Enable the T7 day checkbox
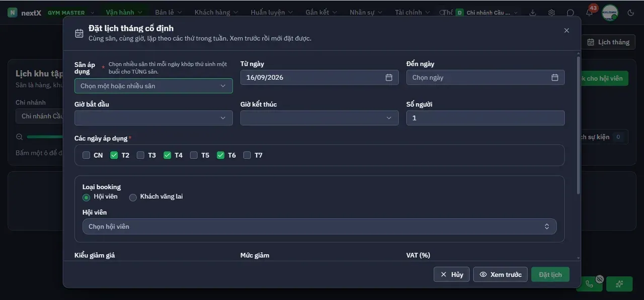Screen dimensions: 644x300 (247, 155)
